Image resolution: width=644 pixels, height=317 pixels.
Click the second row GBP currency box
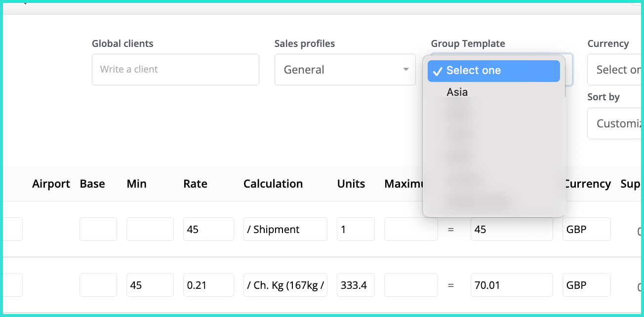click(586, 285)
